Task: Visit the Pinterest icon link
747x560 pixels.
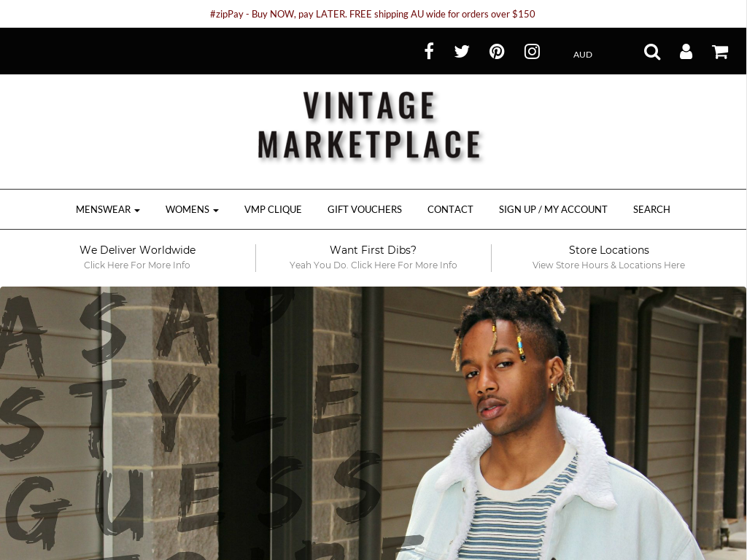Action: [x=497, y=52]
